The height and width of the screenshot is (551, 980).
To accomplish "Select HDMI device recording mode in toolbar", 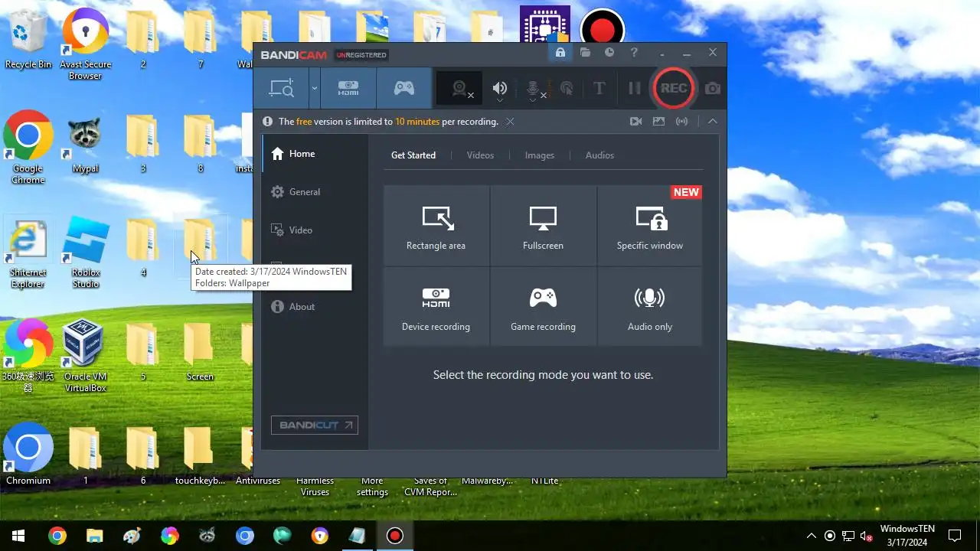I will (x=348, y=88).
